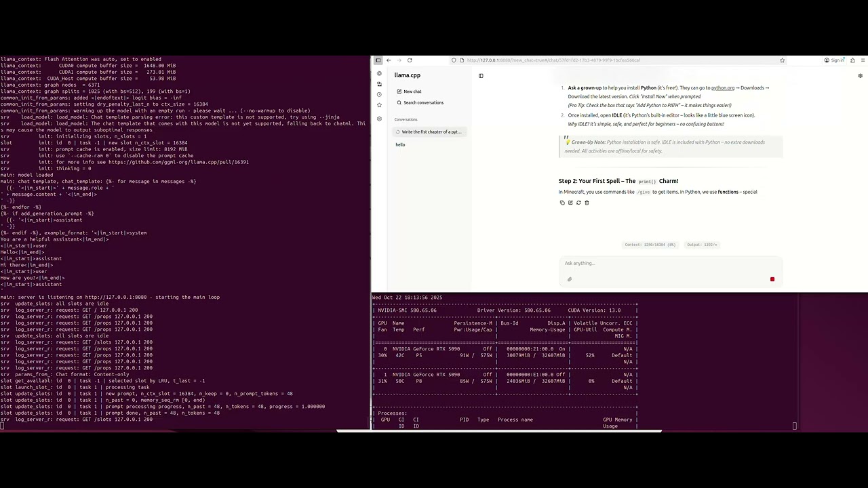Click 'Processes:' header in nvidia-smi

393,413
